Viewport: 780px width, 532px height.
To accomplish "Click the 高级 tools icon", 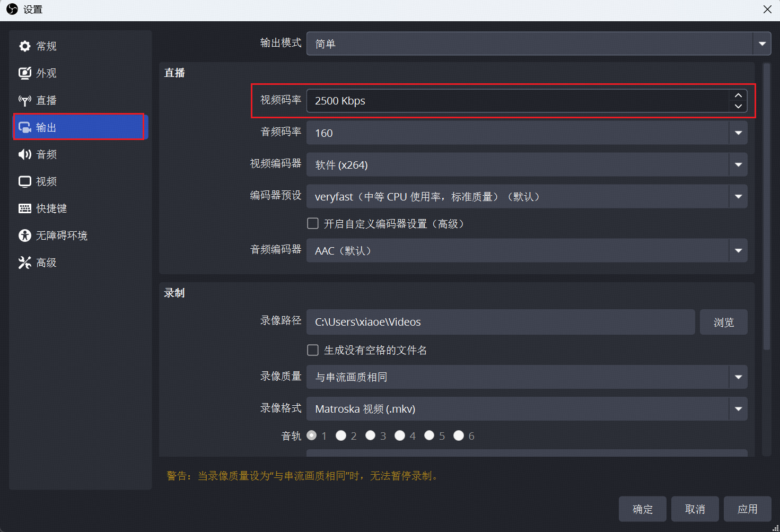I will (x=25, y=263).
